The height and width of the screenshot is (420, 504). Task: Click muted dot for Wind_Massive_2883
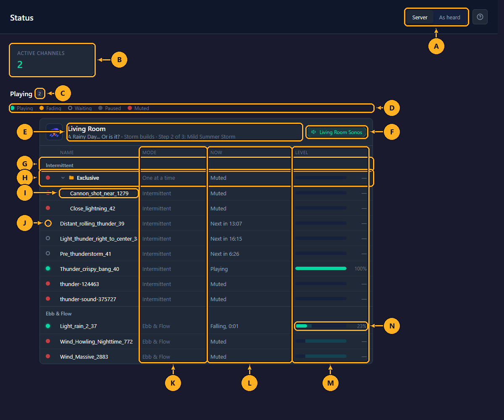click(x=48, y=356)
